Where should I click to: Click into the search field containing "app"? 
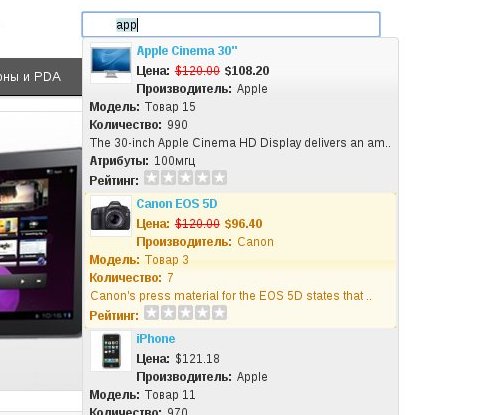tap(231, 25)
